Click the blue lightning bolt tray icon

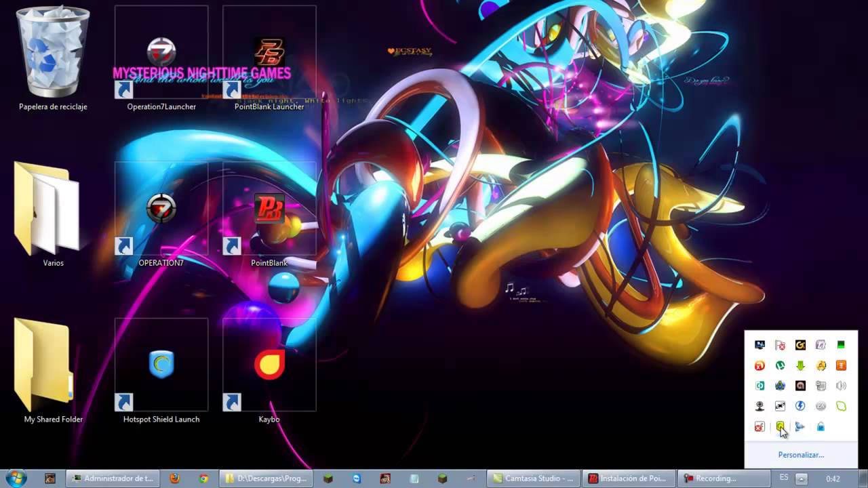pos(800,406)
